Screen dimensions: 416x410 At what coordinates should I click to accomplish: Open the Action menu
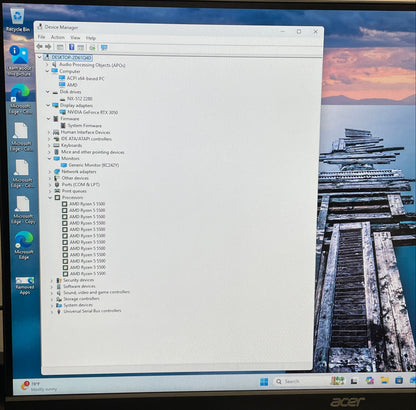pyautogui.click(x=58, y=37)
